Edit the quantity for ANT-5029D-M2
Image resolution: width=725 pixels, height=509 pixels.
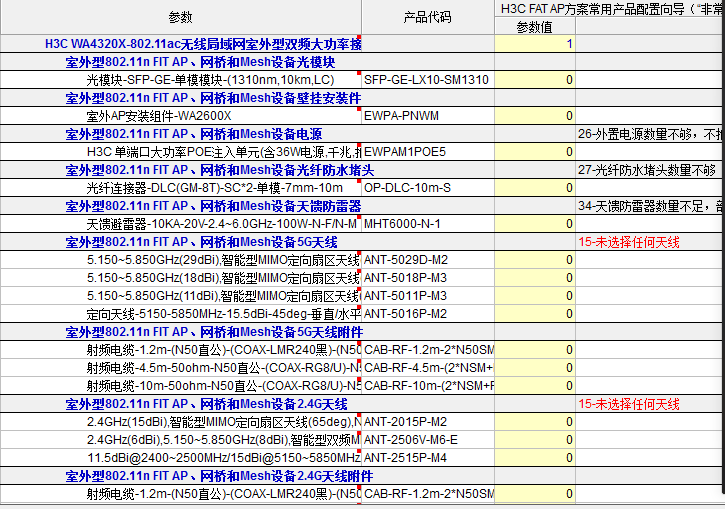pyautogui.click(x=535, y=260)
